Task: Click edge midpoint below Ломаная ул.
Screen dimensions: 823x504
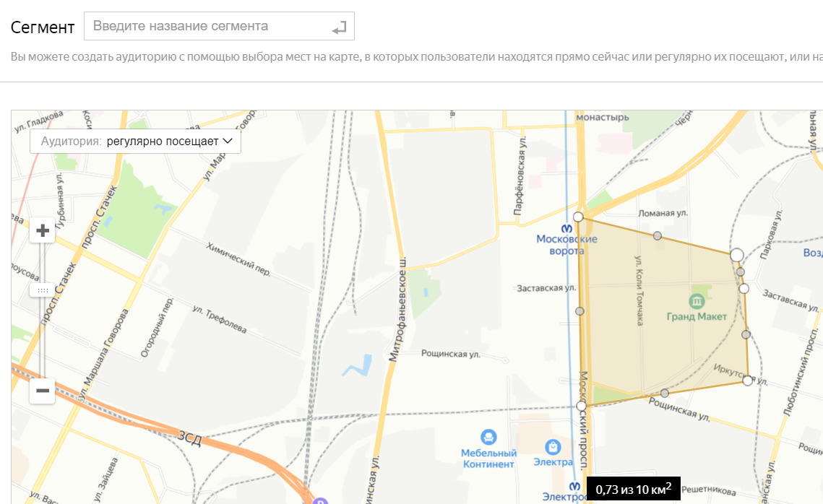Action: point(658,236)
